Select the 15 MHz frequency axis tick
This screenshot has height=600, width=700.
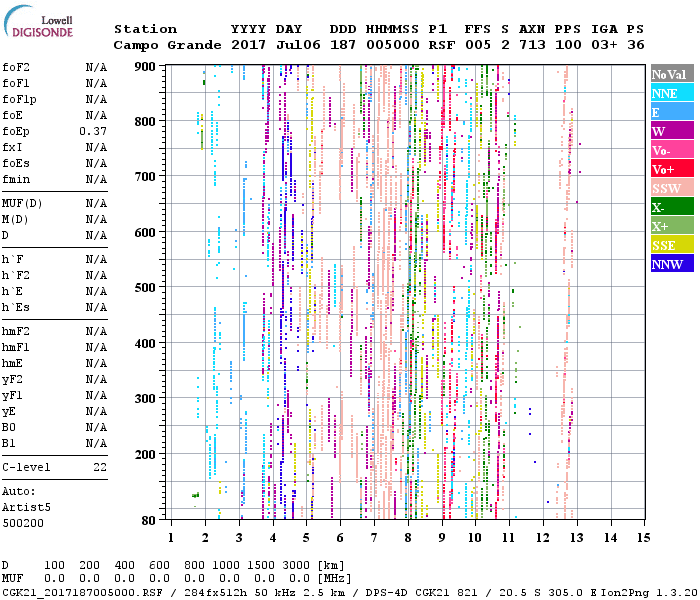click(643, 538)
